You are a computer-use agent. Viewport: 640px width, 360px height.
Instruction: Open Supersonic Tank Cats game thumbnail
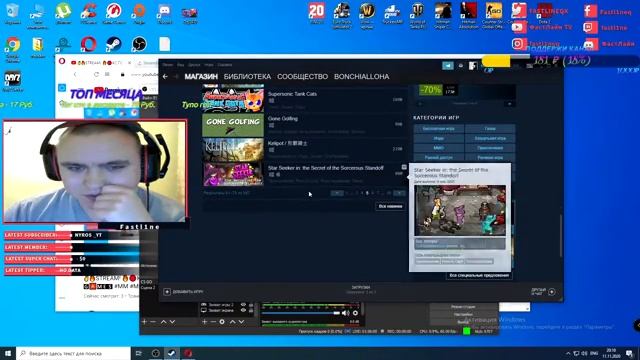point(233,99)
